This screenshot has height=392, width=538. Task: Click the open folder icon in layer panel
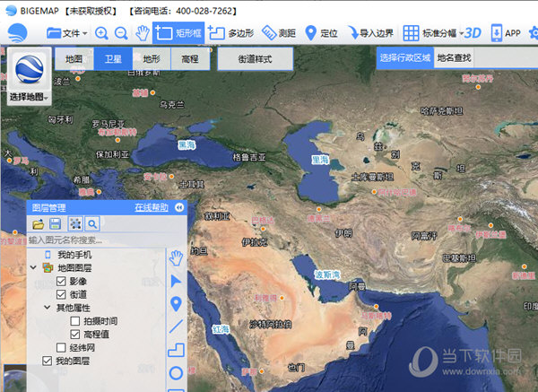point(39,223)
